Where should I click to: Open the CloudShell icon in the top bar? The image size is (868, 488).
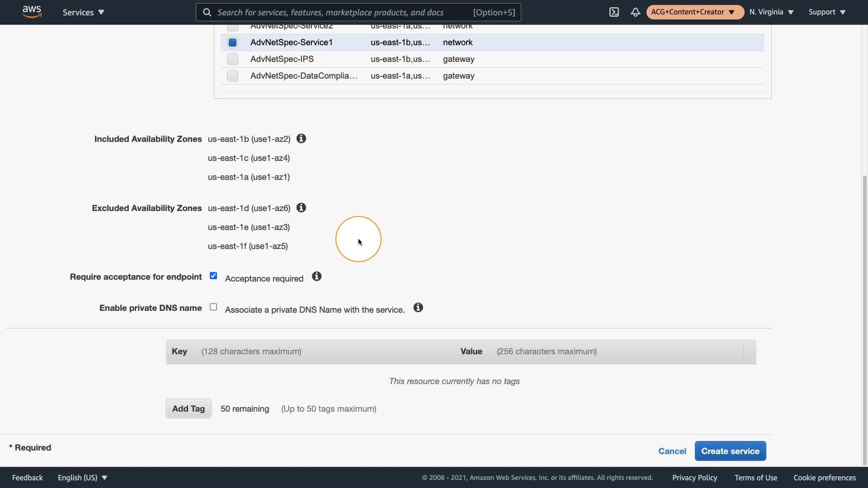point(614,12)
